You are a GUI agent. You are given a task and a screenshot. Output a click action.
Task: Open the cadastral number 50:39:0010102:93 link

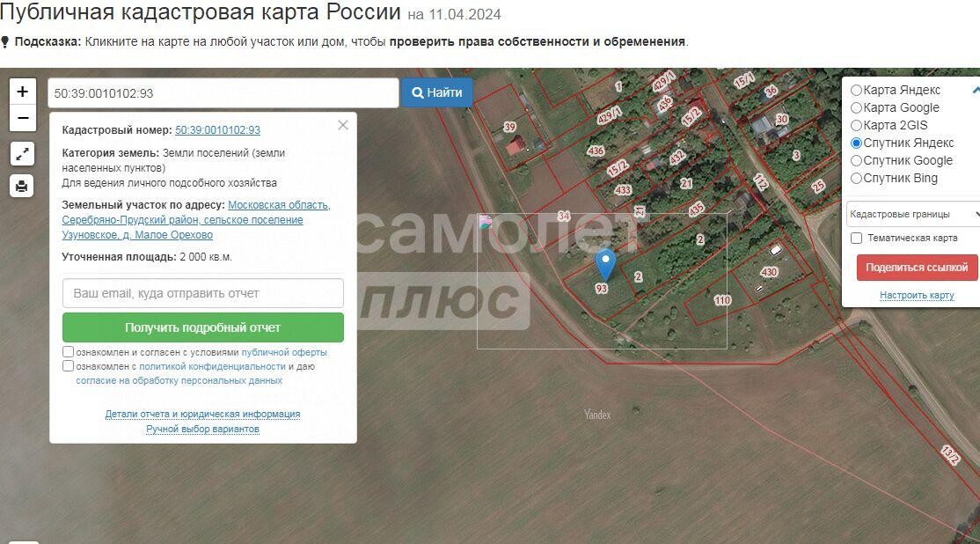217,130
